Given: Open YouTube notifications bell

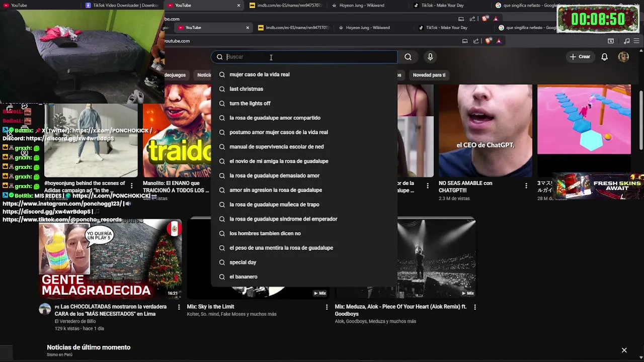Looking at the screenshot, I should (605, 57).
